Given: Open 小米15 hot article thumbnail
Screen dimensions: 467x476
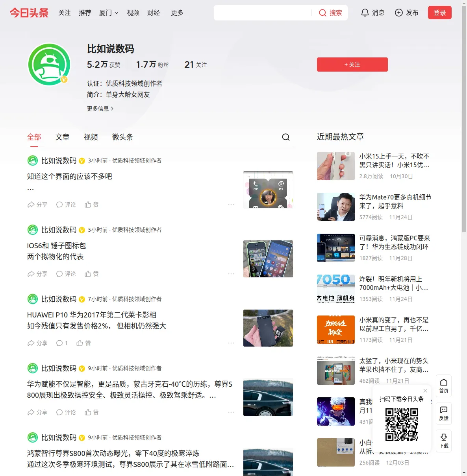Looking at the screenshot, I should click(x=336, y=166).
